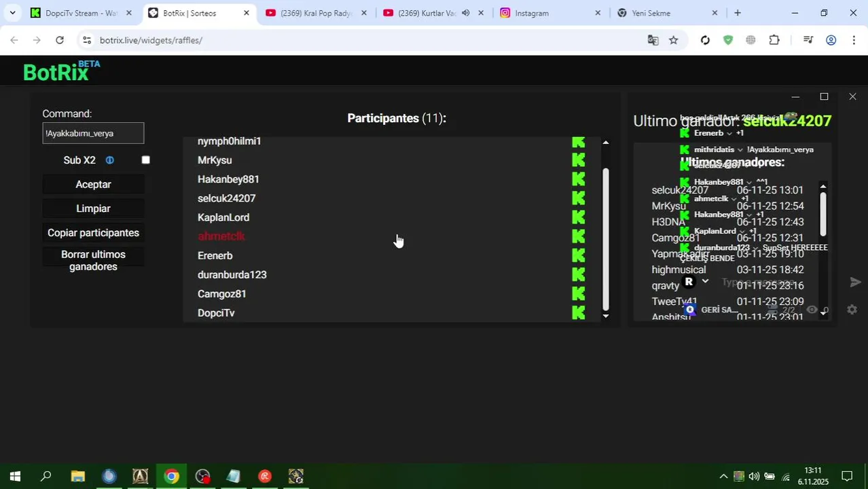Image resolution: width=868 pixels, height=489 pixels.
Task: Open Windows search from taskbar
Action: [46, 476]
